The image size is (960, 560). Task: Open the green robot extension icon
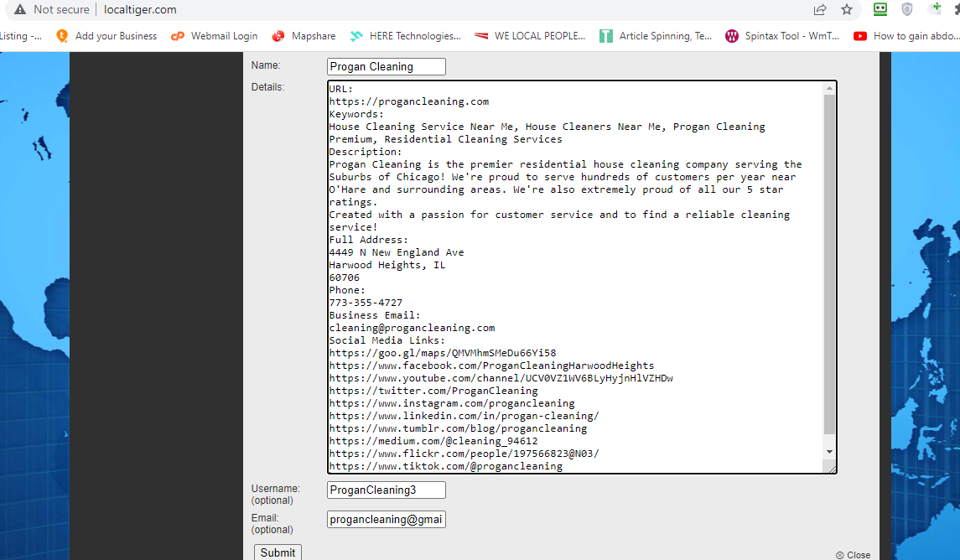[880, 9]
